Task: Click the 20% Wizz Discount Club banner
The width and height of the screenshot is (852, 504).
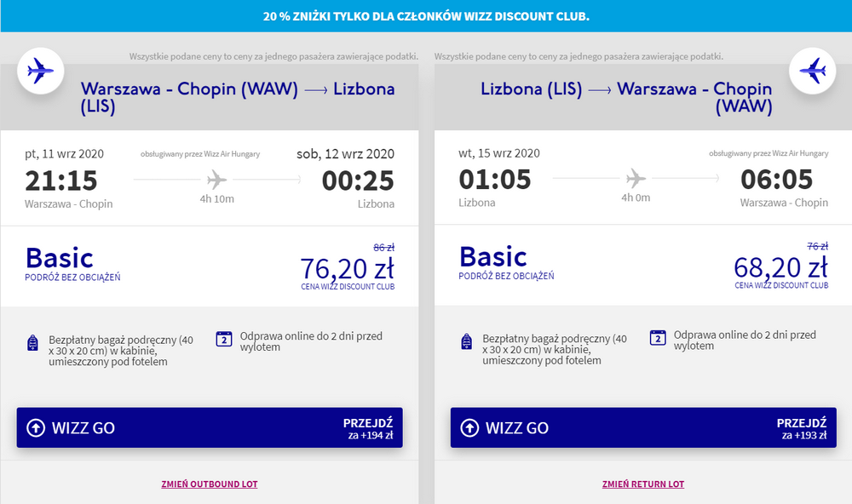Action: tap(426, 15)
